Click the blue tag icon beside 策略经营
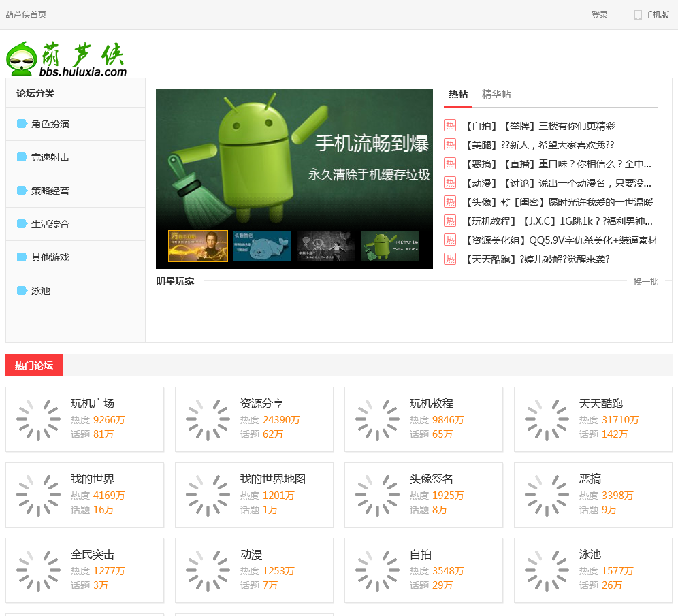Viewport: 678px width, 616px height. click(x=22, y=190)
